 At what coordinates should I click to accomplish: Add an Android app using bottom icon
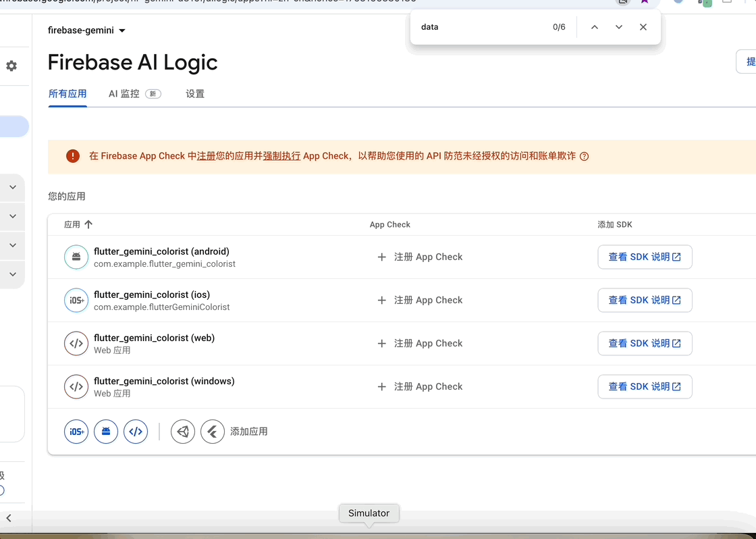106,432
